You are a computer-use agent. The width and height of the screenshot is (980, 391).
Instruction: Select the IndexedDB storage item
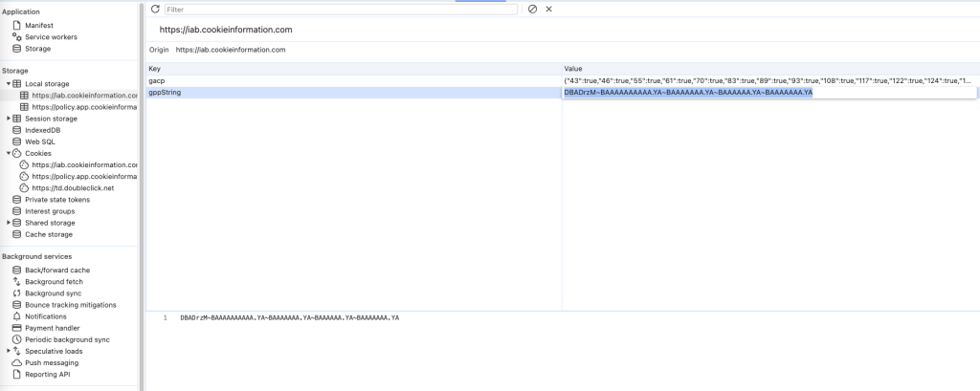[x=43, y=130]
